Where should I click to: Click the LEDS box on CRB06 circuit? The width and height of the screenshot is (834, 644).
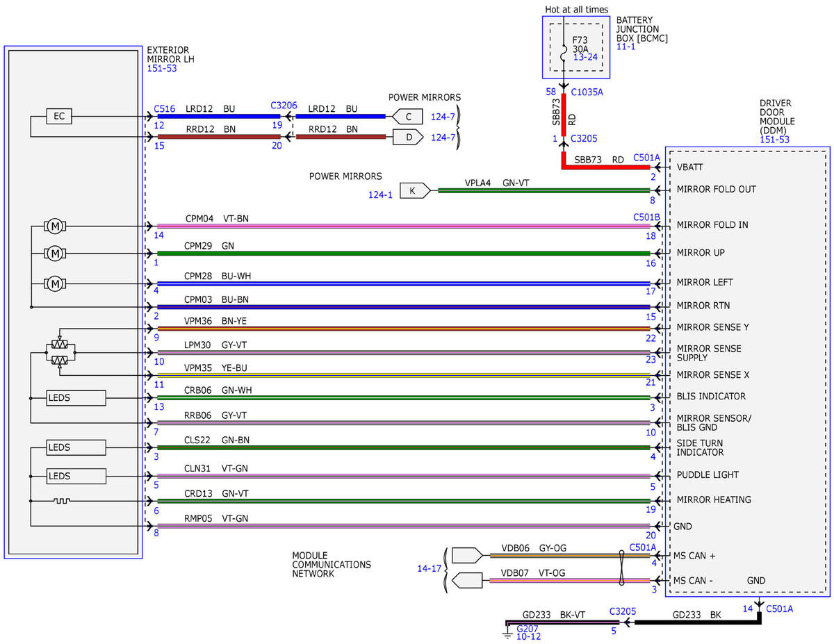click(x=76, y=398)
